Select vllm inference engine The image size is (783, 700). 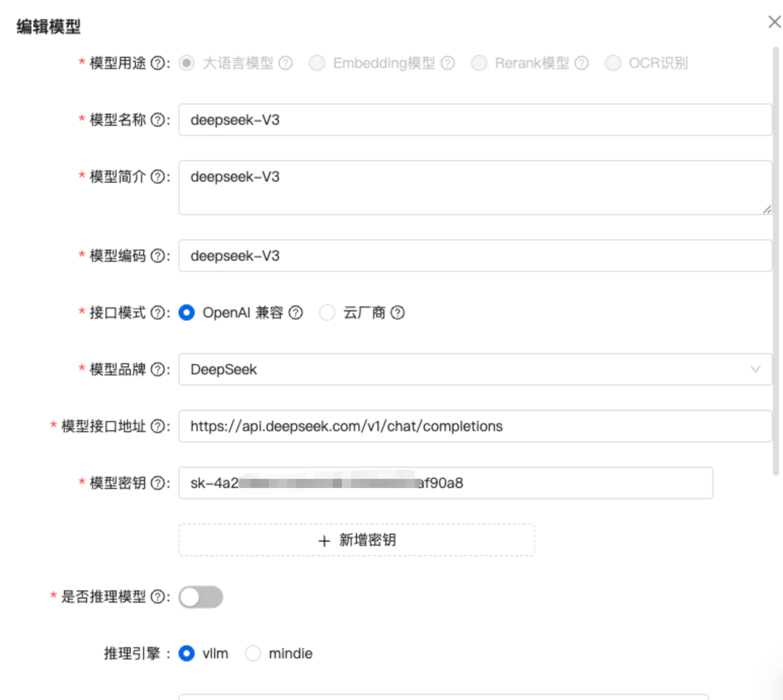187,653
